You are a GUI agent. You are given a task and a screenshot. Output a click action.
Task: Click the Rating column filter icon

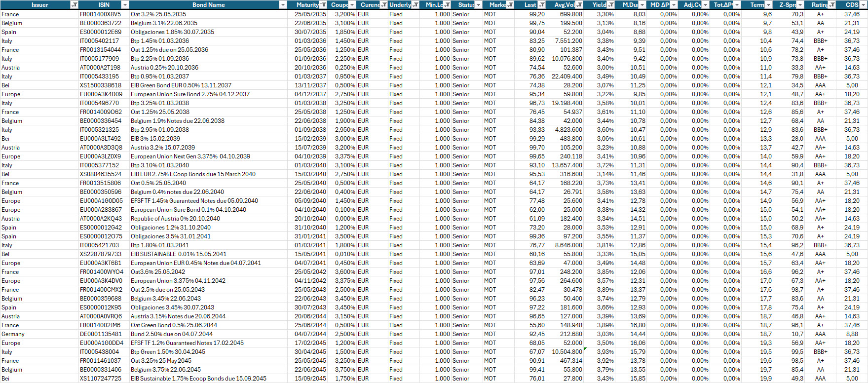coord(832,5)
